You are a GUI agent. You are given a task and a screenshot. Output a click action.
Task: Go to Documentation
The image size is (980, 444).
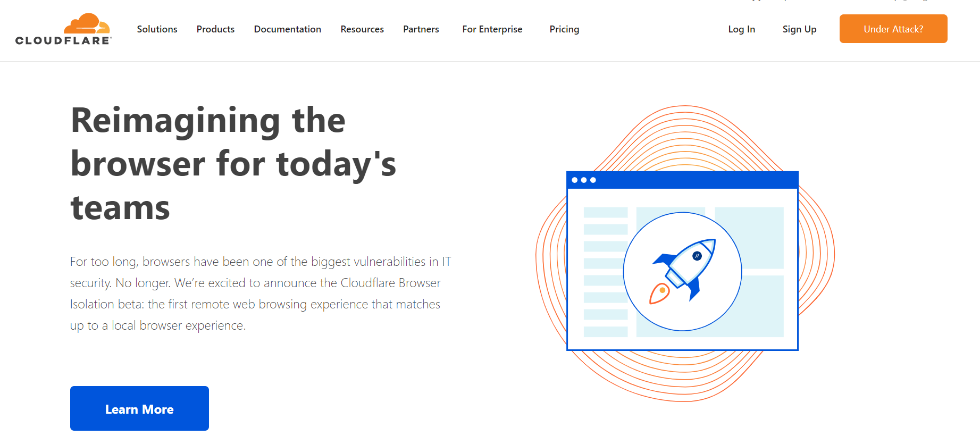click(288, 29)
